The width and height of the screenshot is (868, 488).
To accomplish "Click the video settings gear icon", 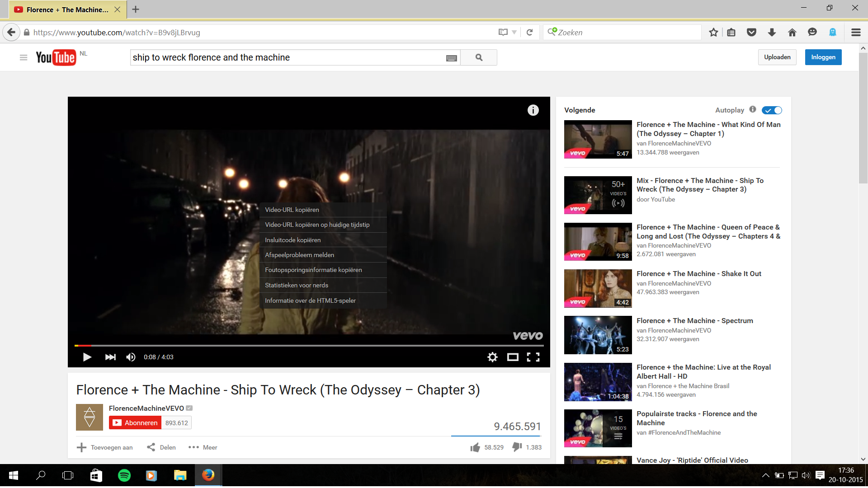I will (x=492, y=357).
